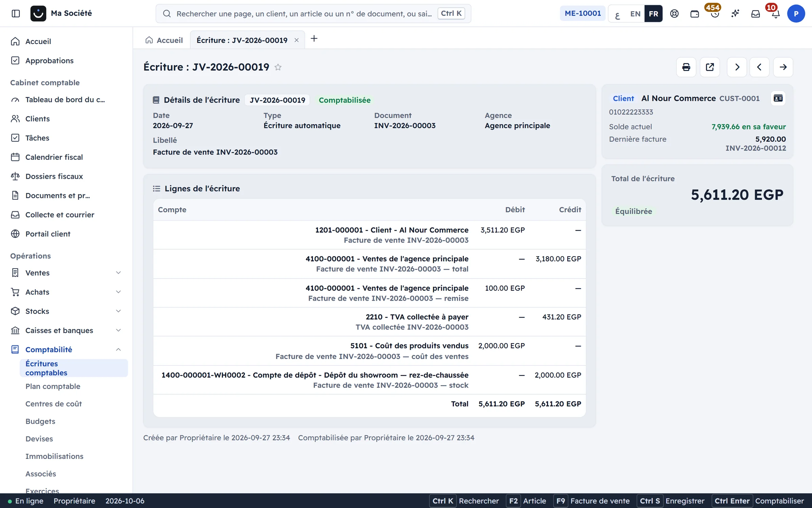Open the notifications bell
Image resolution: width=812 pixels, height=508 pixels.
point(775,14)
